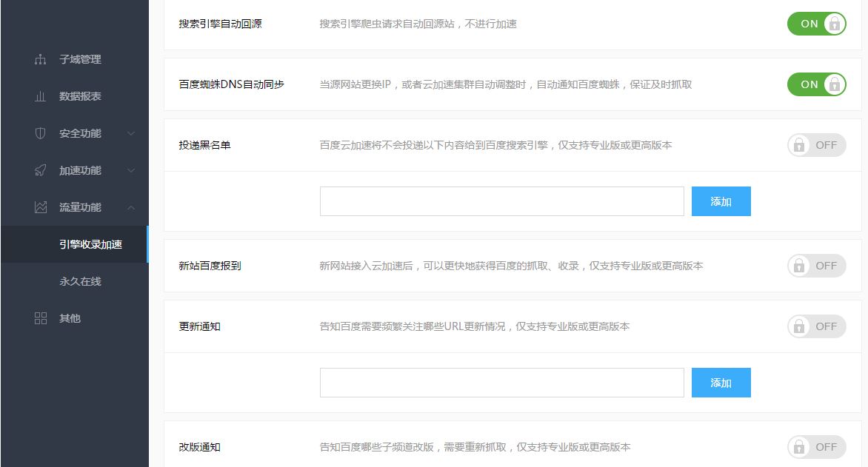Click the blacklist URL input field
This screenshot has width=868, height=467.
[502, 201]
